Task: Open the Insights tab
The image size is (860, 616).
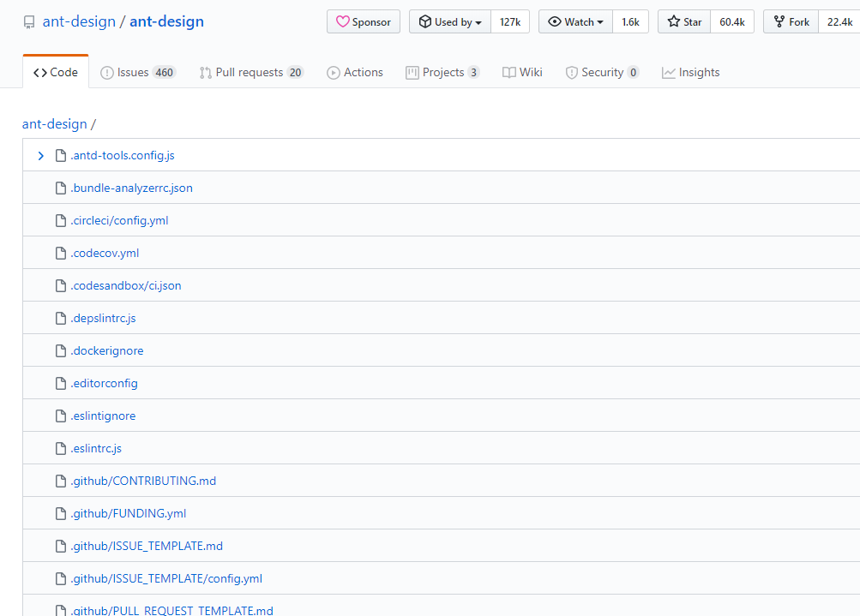Action: (691, 72)
